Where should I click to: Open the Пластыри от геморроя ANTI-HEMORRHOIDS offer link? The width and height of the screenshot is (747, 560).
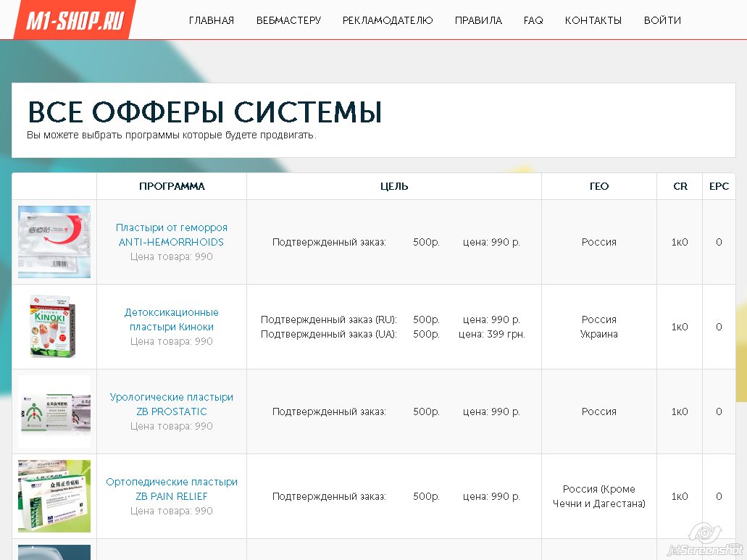(172, 235)
